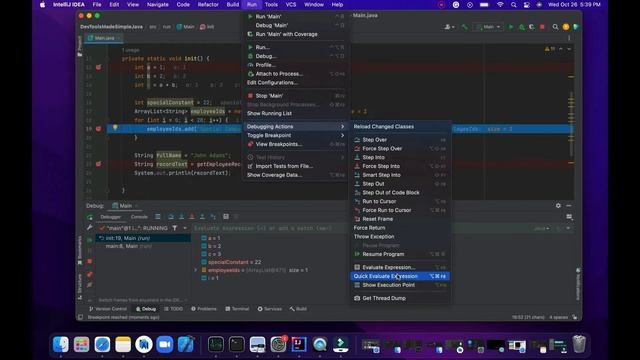This screenshot has height=360, width=640.
Task: Open the TODO tool window
Action: pos(173,309)
